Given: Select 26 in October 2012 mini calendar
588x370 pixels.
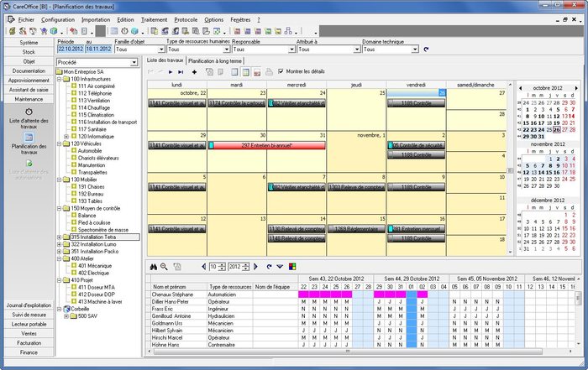Looking at the screenshot, I should pos(556,129).
